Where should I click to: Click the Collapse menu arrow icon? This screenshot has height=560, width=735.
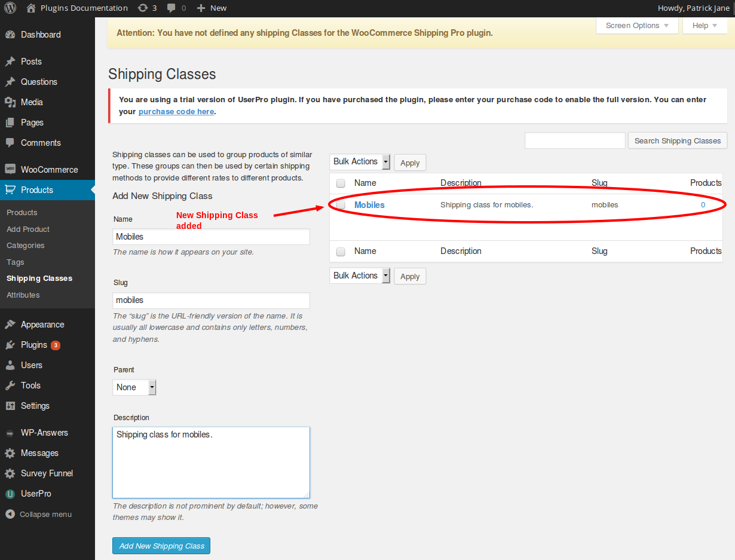pyautogui.click(x=10, y=514)
